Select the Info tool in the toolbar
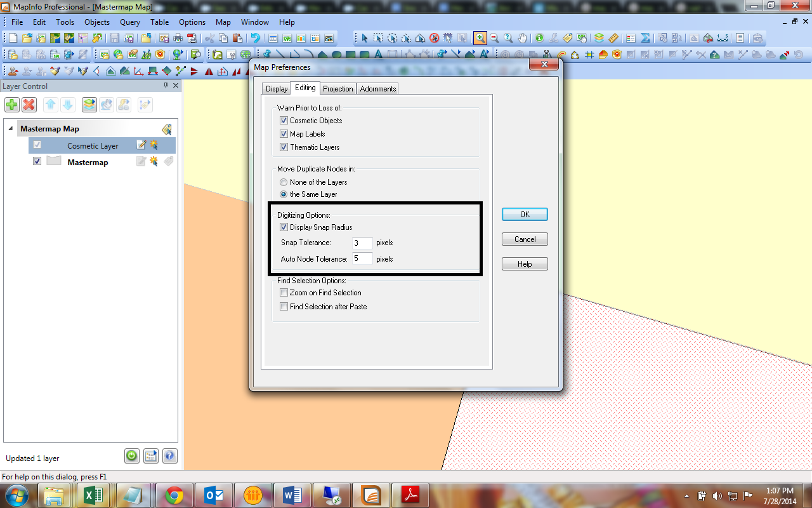Screen dimensions: 812x508 539,37
